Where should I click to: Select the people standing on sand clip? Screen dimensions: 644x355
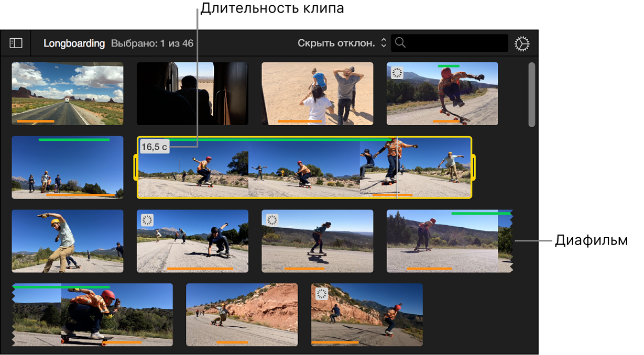tap(318, 94)
